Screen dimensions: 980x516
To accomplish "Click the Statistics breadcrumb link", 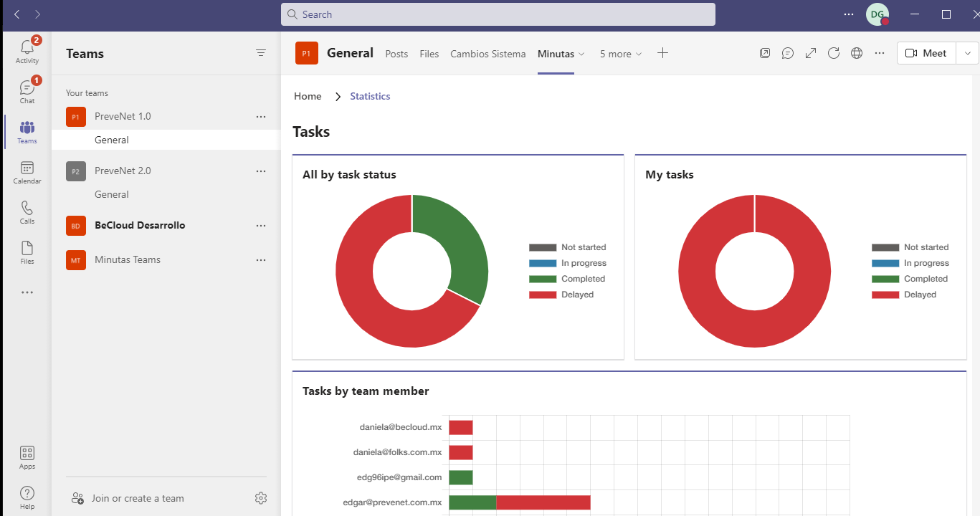I will 370,96.
